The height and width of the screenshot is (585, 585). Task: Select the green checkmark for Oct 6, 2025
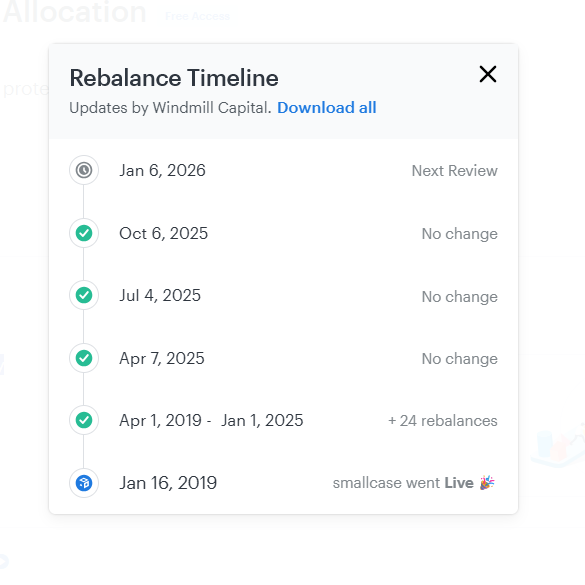point(84,233)
